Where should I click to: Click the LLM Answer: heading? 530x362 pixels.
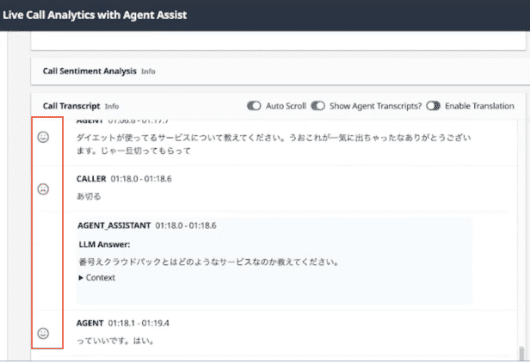point(104,244)
